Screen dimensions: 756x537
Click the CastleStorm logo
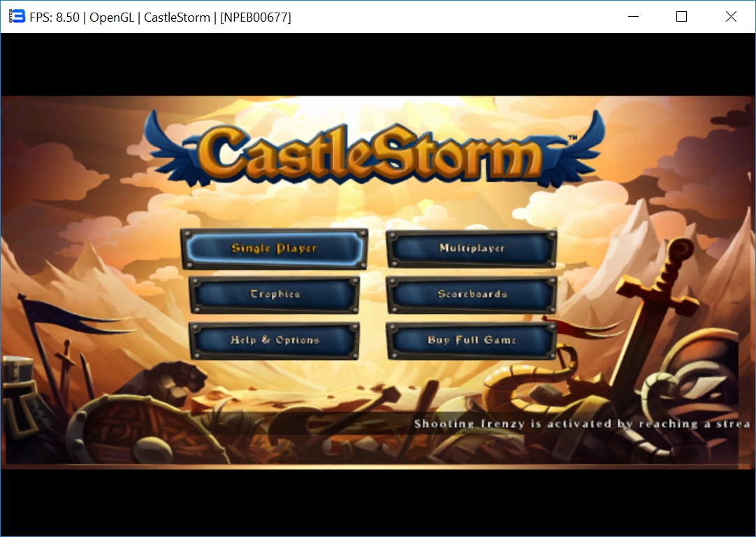[x=374, y=149]
